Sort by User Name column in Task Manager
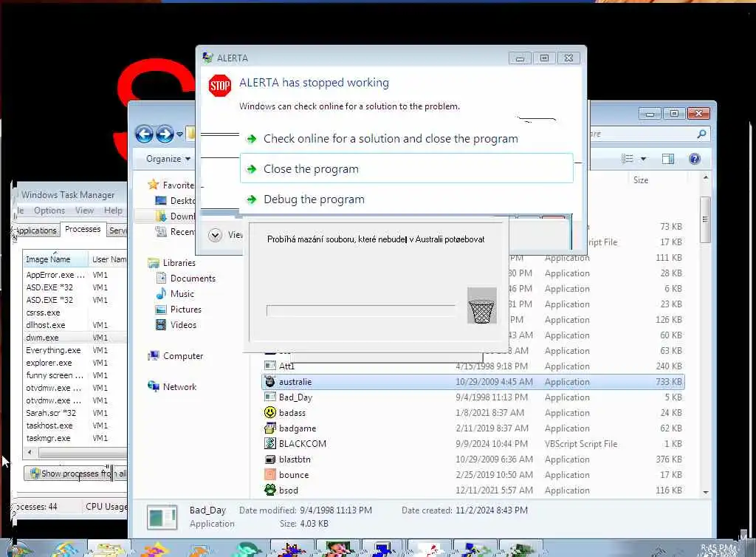This screenshot has height=557, width=756. click(x=109, y=259)
